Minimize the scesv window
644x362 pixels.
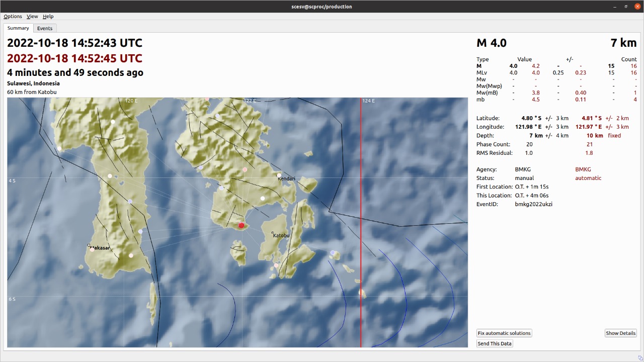pos(615,7)
